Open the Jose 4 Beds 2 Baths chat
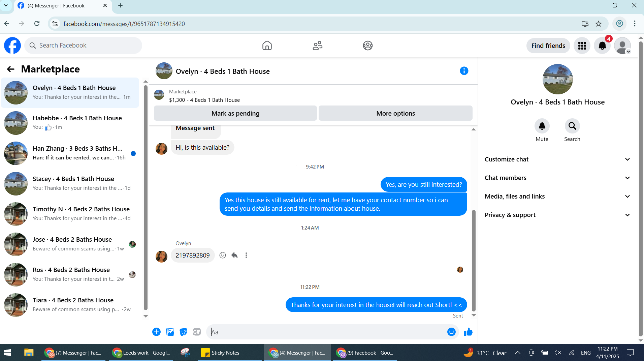Screen dimensions: 644x361 click(70, 244)
